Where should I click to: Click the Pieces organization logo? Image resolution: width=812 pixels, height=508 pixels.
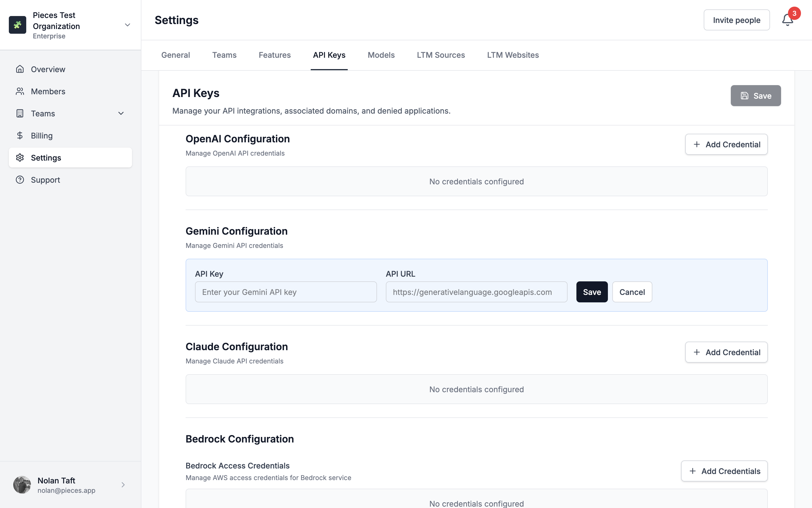click(17, 25)
